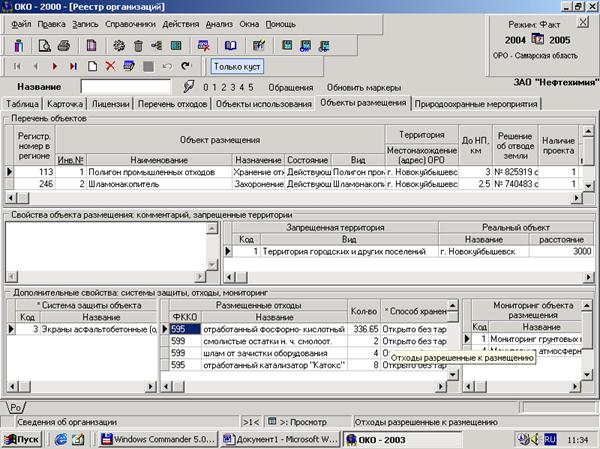Toggle the "Только куст" button

tap(237, 67)
